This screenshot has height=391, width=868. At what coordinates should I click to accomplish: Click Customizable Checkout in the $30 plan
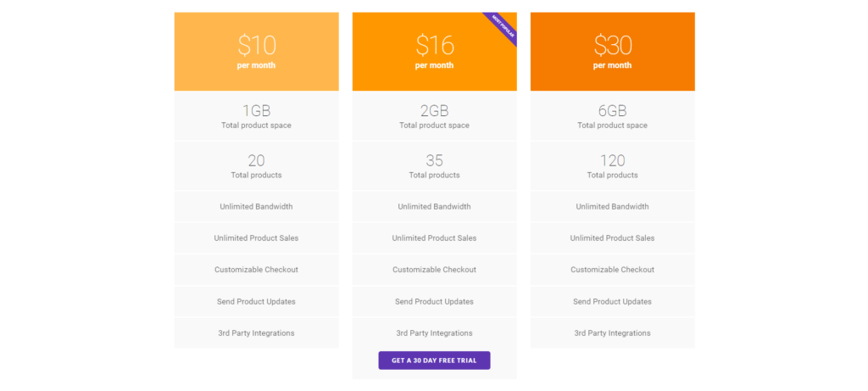612,270
